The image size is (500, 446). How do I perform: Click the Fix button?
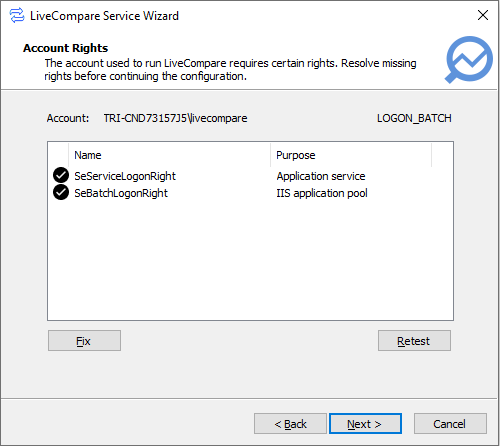(84, 341)
